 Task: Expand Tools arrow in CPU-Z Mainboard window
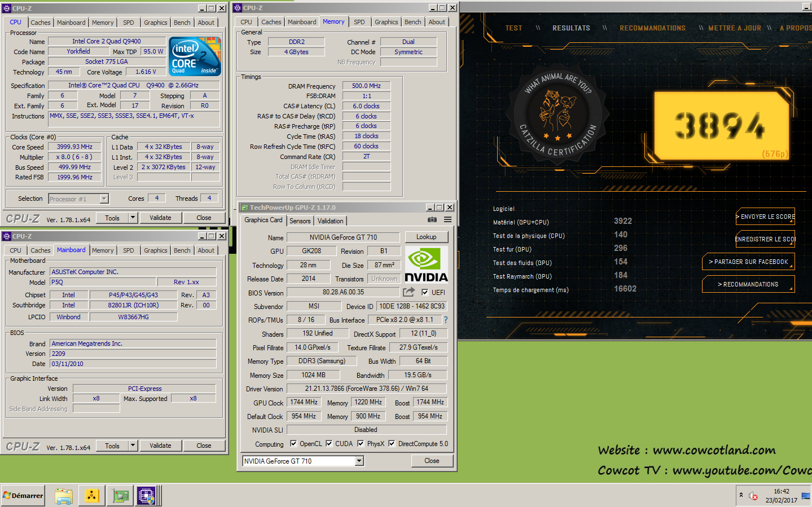133,446
